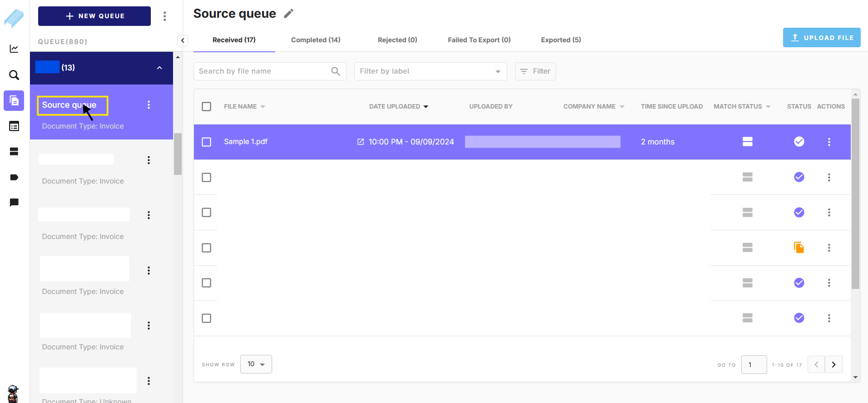The height and width of the screenshot is (403, 868).
Task: Select the documents icon in left sidebar
Action: point(14,100)
